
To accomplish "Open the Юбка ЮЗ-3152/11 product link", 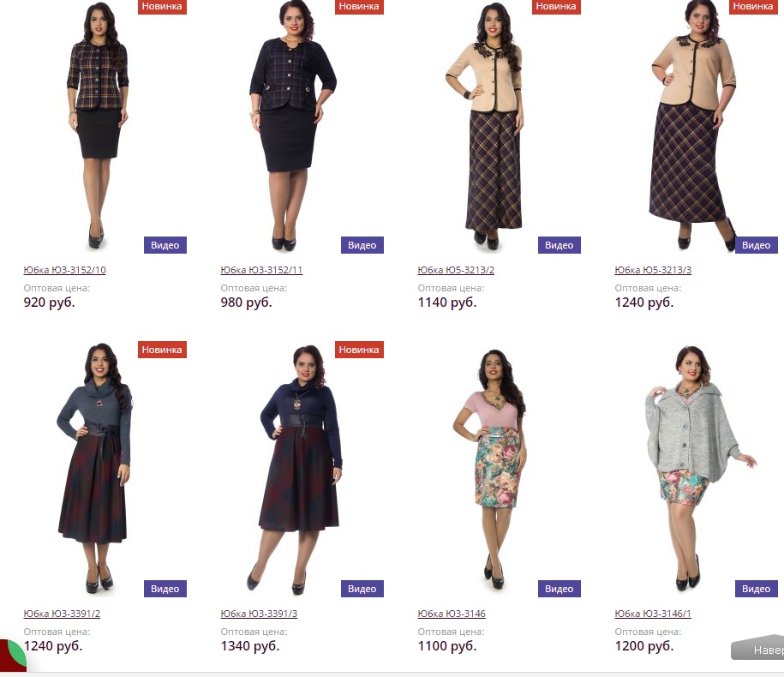I will (261, 270).
